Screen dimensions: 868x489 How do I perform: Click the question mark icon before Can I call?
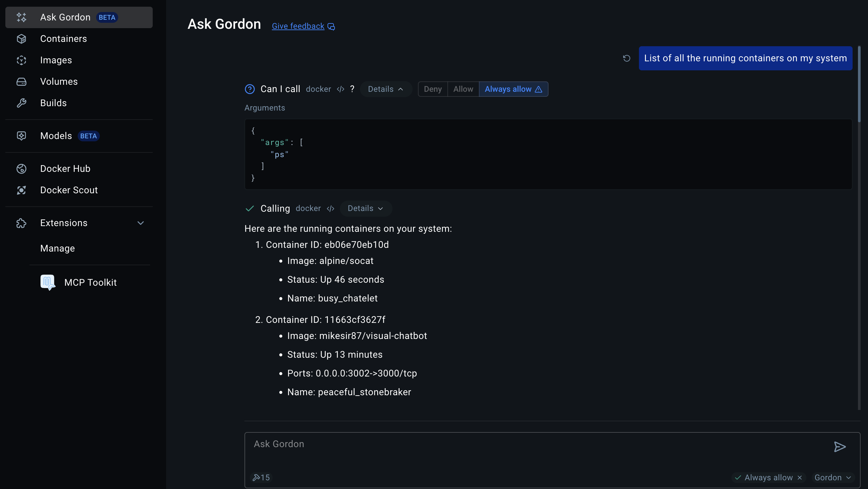(x=250, y=89)
